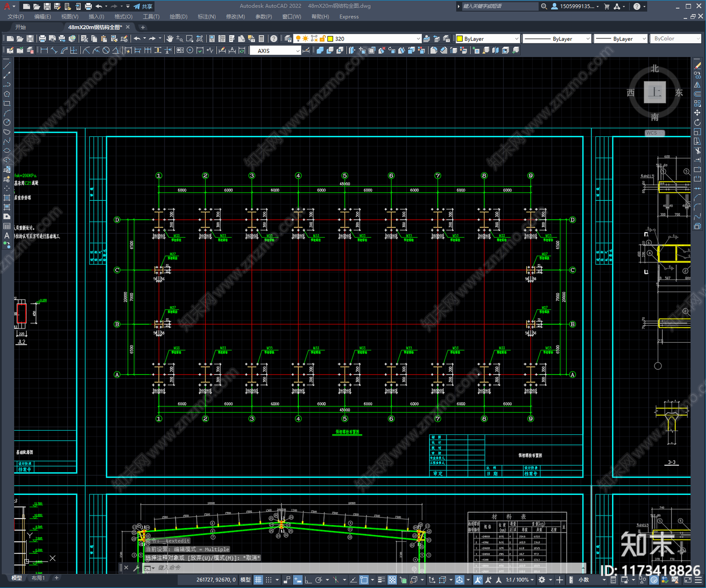706x588 pixels.
Task: Select the Hatch tool on left toolbar
Action: (x=7, y=198)
